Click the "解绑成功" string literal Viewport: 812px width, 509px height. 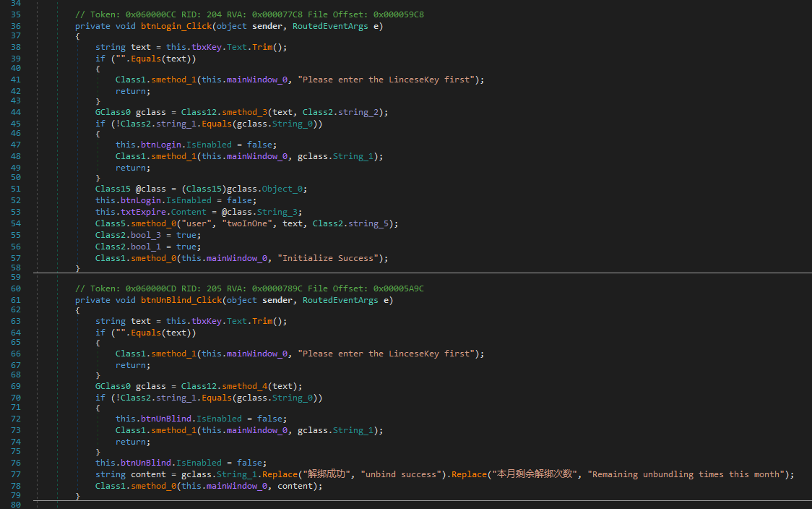tap(327, 475)
